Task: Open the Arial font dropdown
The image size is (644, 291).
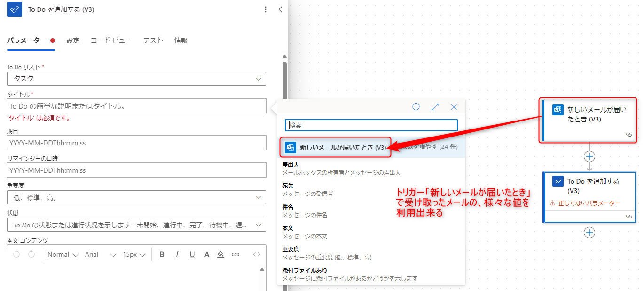Action: pyautogui.click(x=100, y=254)
